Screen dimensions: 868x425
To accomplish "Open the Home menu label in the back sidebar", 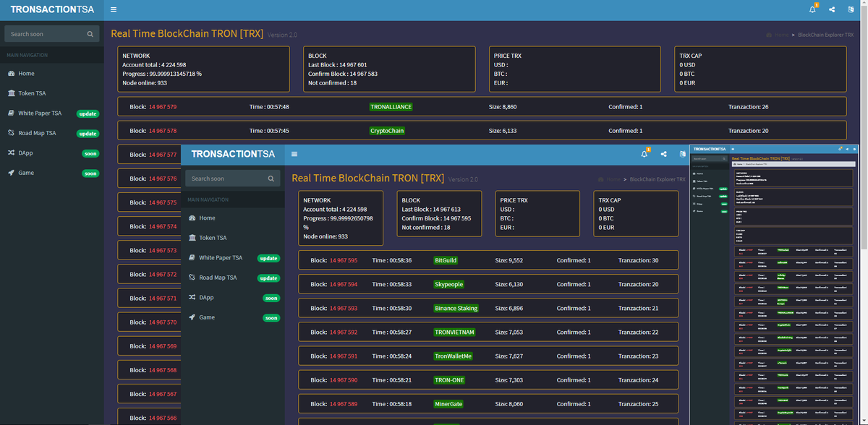I will point(27,74).
